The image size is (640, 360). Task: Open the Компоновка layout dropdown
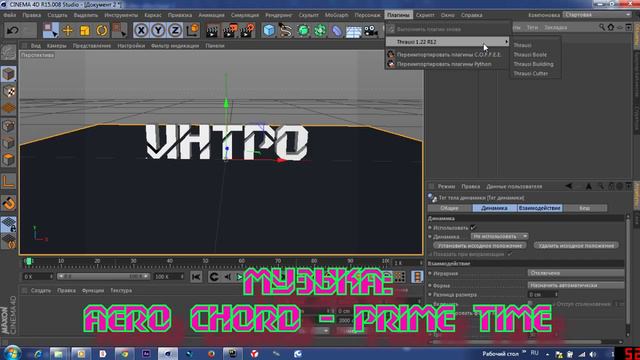597,15
